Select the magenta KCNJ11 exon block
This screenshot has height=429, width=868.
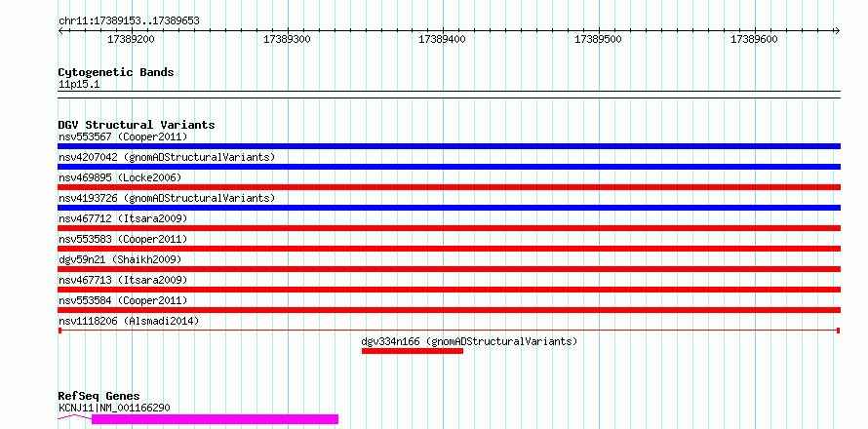click(215, 419)
